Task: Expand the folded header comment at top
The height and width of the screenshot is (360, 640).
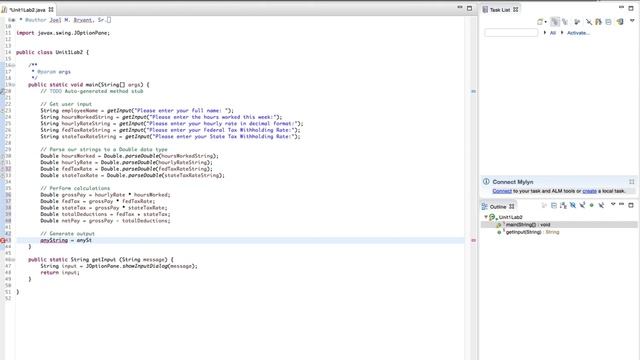Action: pos(13,20)
